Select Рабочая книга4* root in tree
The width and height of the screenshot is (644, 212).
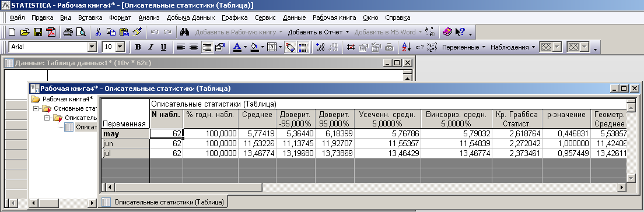(x=68, y=99)
